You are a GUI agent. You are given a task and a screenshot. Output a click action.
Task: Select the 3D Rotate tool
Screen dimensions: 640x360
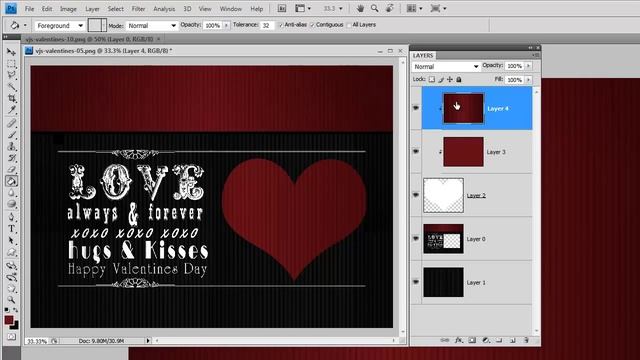(11, 266)
